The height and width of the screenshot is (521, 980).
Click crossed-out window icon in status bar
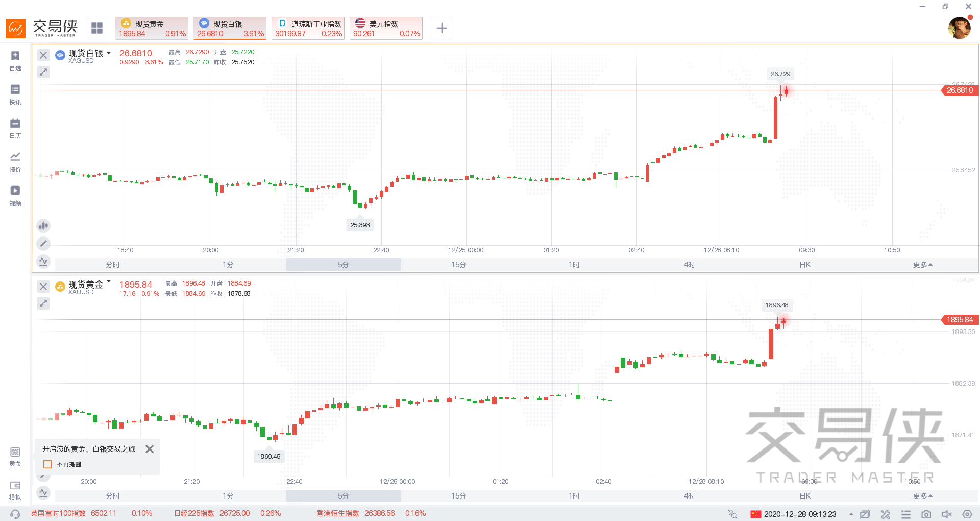tap(865, 514)
